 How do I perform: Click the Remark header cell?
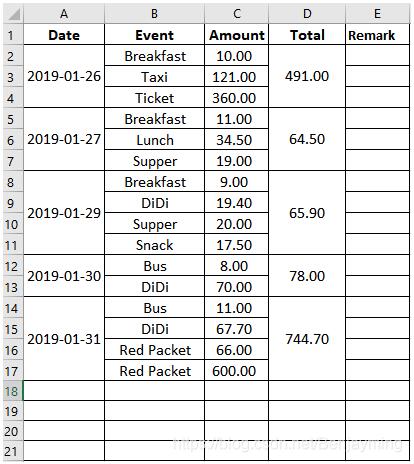click(377, 35)
